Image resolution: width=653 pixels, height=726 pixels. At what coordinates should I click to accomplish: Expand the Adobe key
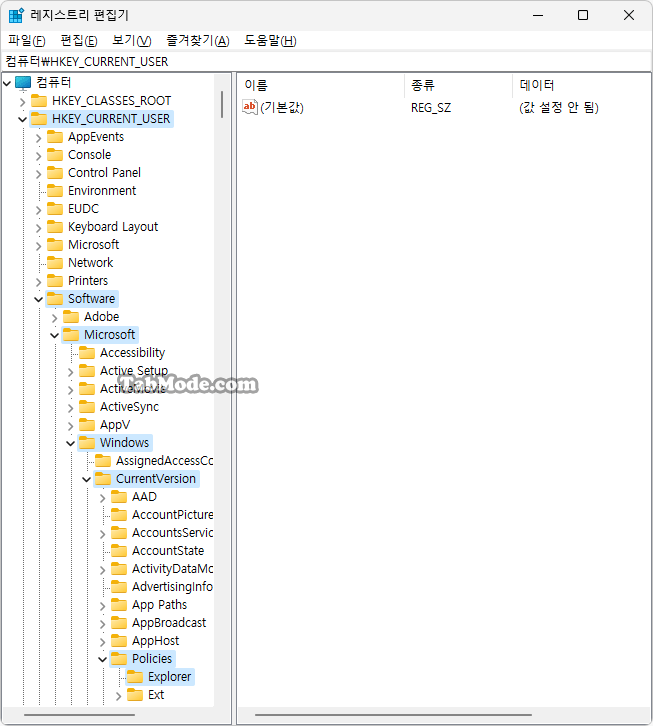click(55, 318)
